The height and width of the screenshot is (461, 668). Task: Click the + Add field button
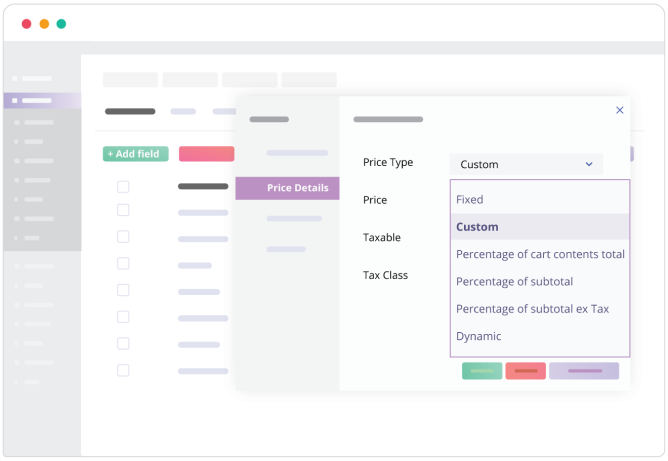pos(135,154)
